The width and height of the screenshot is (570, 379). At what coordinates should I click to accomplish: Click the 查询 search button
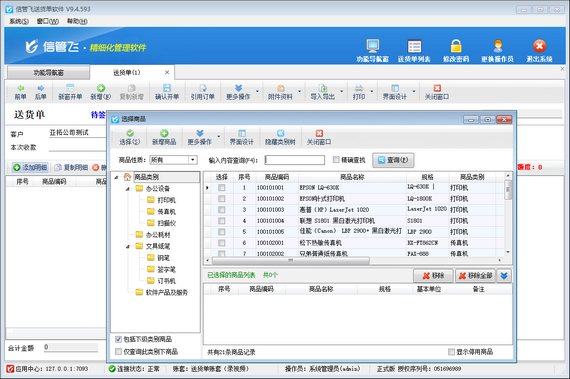coord(393,160)
